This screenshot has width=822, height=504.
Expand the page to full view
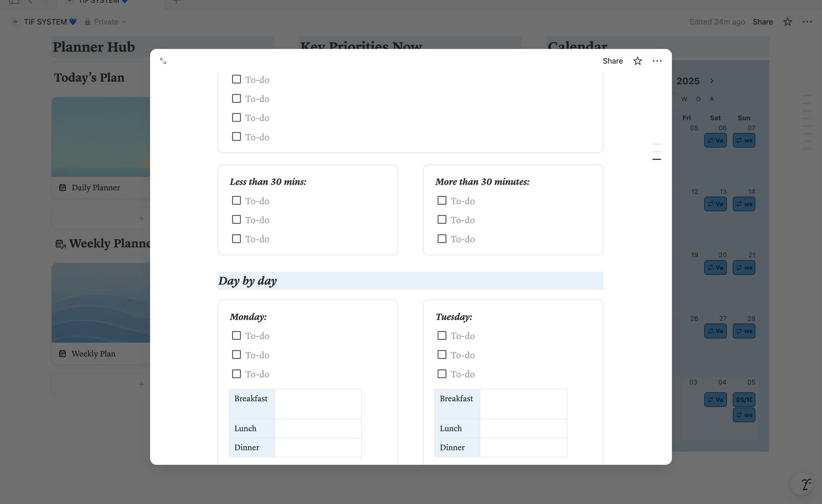pos(163,61)
